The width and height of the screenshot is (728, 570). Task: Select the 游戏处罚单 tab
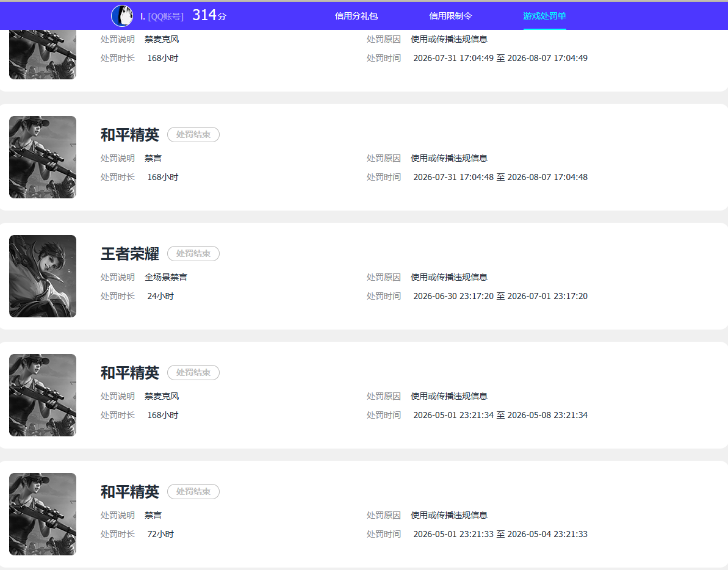click(544, 16)
